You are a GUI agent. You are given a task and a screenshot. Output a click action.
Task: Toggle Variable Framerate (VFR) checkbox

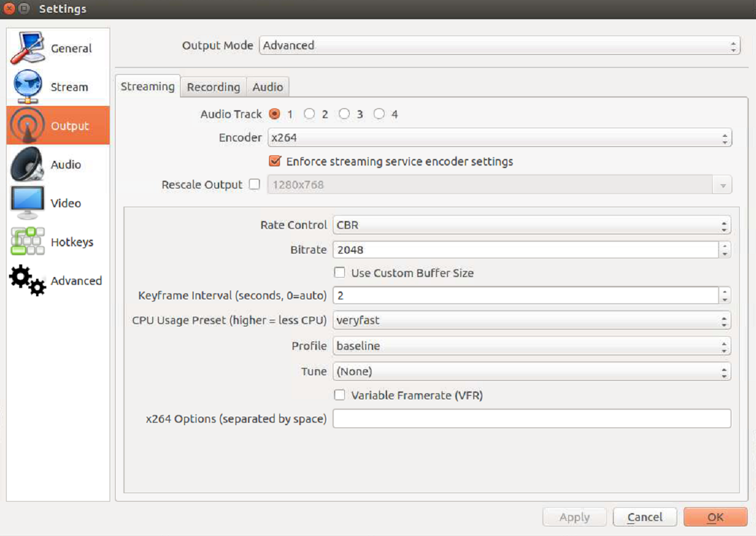340,395
